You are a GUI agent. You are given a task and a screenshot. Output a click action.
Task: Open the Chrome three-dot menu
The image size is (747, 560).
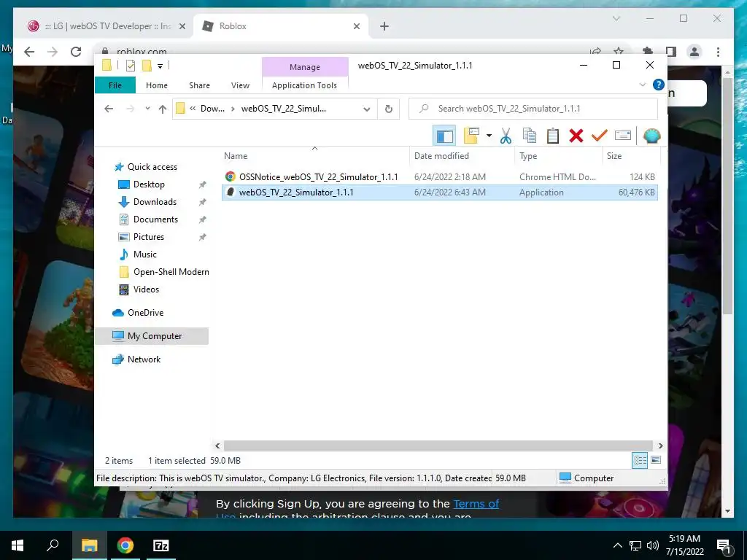(x=718, y=52)
